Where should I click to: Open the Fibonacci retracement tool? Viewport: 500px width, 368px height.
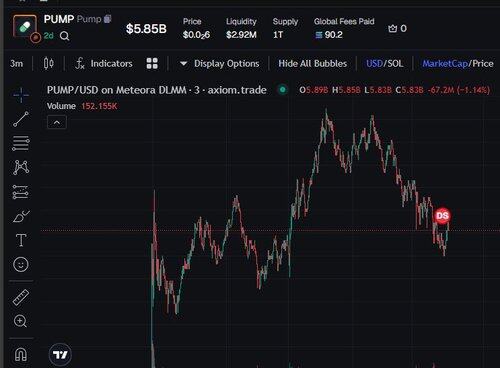(21, 143)
